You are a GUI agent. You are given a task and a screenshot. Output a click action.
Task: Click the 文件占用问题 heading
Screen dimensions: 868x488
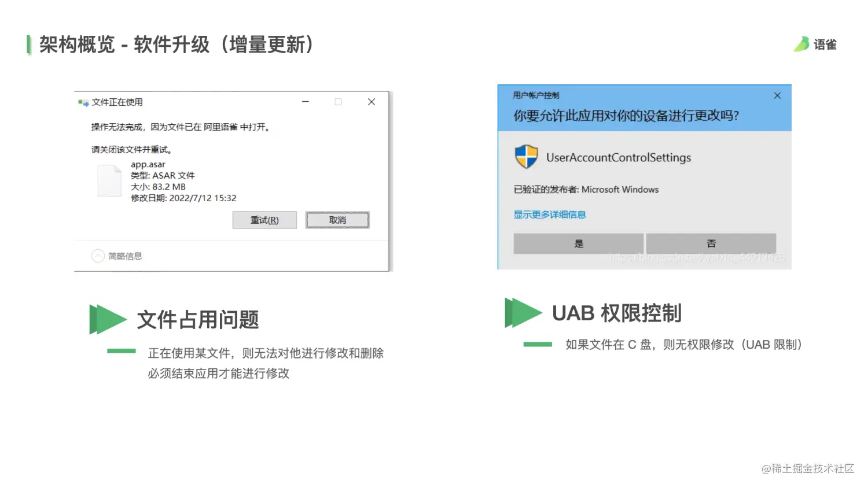[198, 320]
